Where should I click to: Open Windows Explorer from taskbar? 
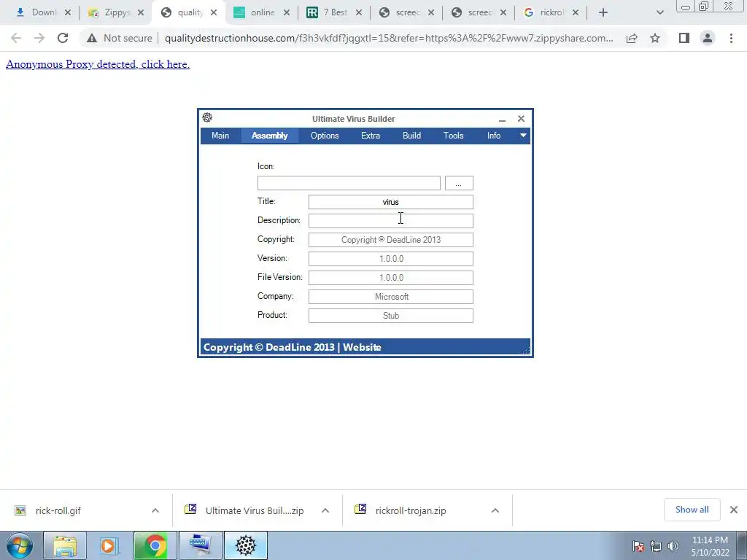pos(65,545)
